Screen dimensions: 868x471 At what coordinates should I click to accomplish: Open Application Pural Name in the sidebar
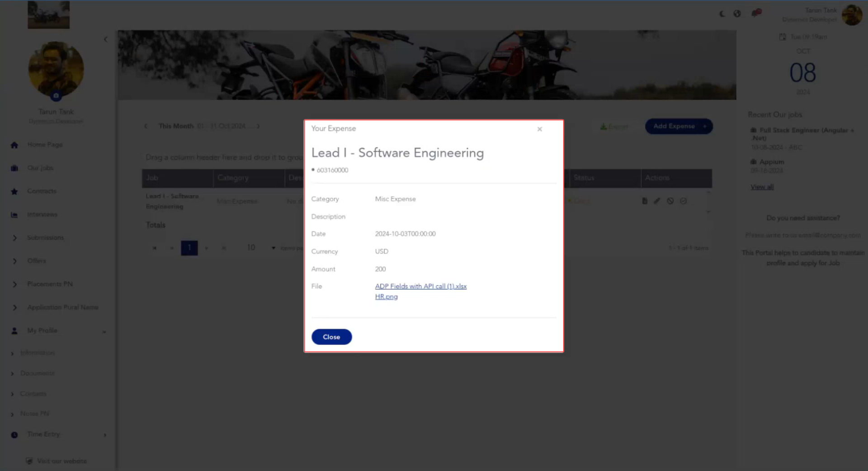[x=62, y=307]
